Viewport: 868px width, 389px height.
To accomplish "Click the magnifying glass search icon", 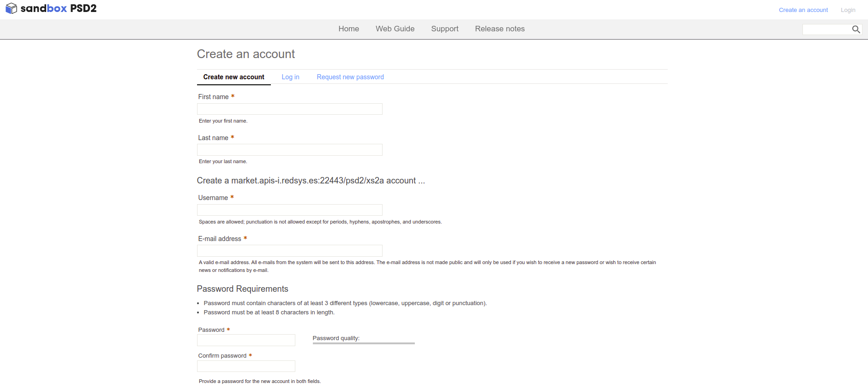I will point(856,29).
